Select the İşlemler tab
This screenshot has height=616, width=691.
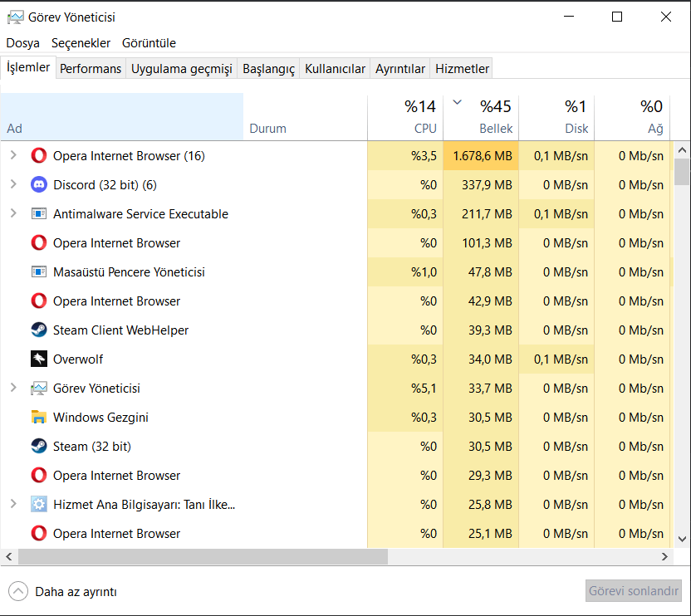pos(28,67)
